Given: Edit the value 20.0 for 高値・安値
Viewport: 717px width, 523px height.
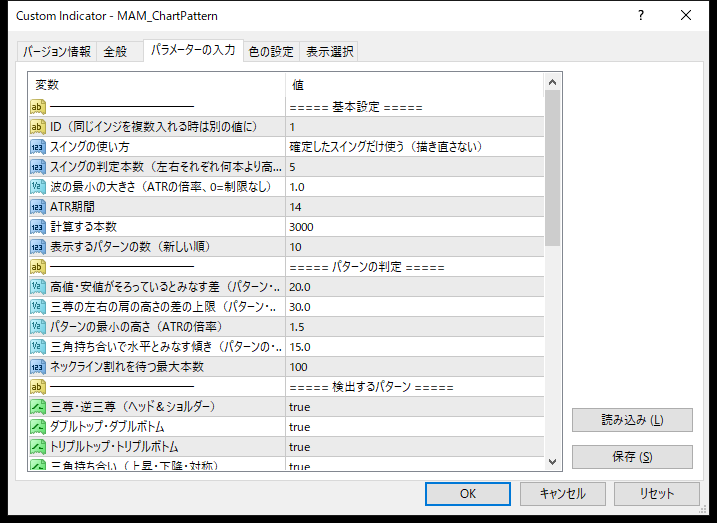Looking at the screenshot, I should pyautogui.click(x=415, y=287).
